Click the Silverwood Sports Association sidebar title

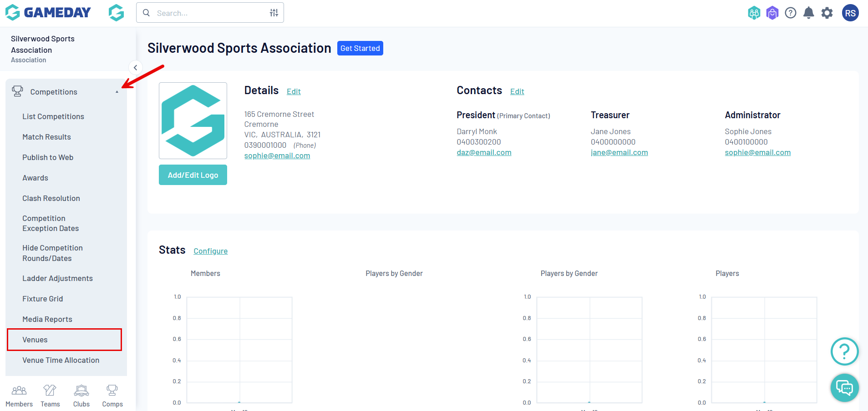[x=43, y=44]
